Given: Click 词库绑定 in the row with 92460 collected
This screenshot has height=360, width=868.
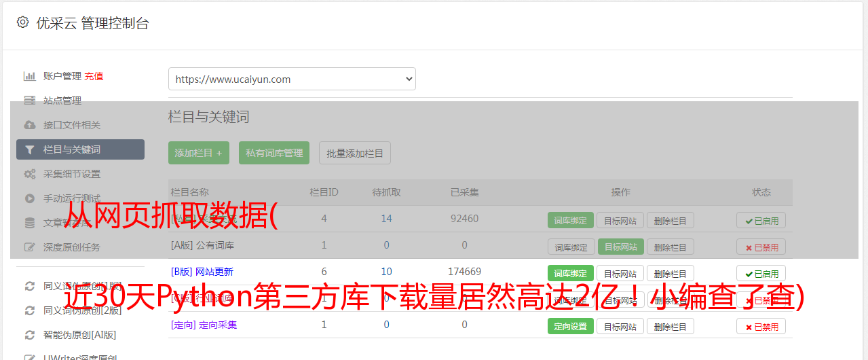Looking at the screenshot, I should coord(571,220).
